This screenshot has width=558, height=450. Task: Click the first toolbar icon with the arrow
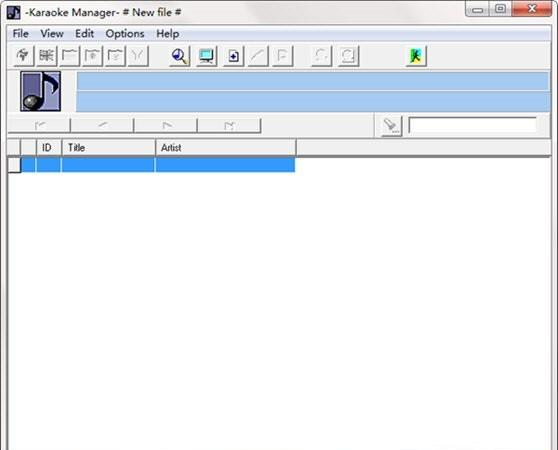pyautogui.click(x=23, y=56)
